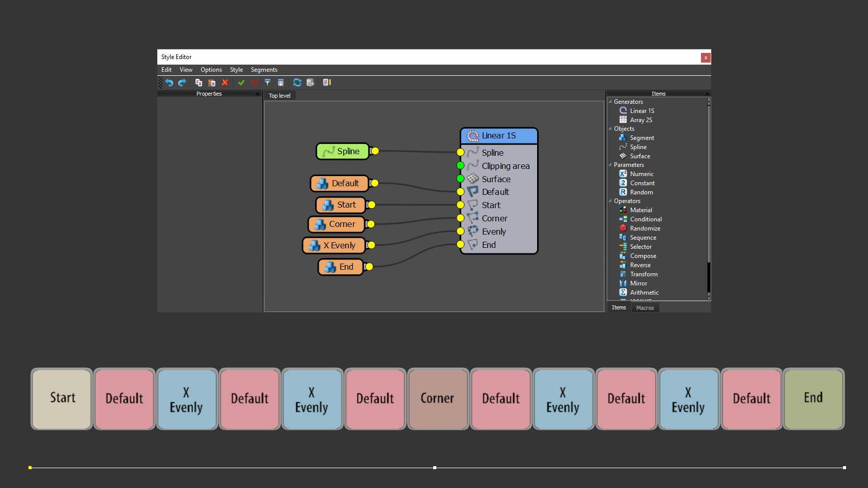This screenshot has width=868, height=488.
Task: Select the Material operator icon
Action: 623,210
